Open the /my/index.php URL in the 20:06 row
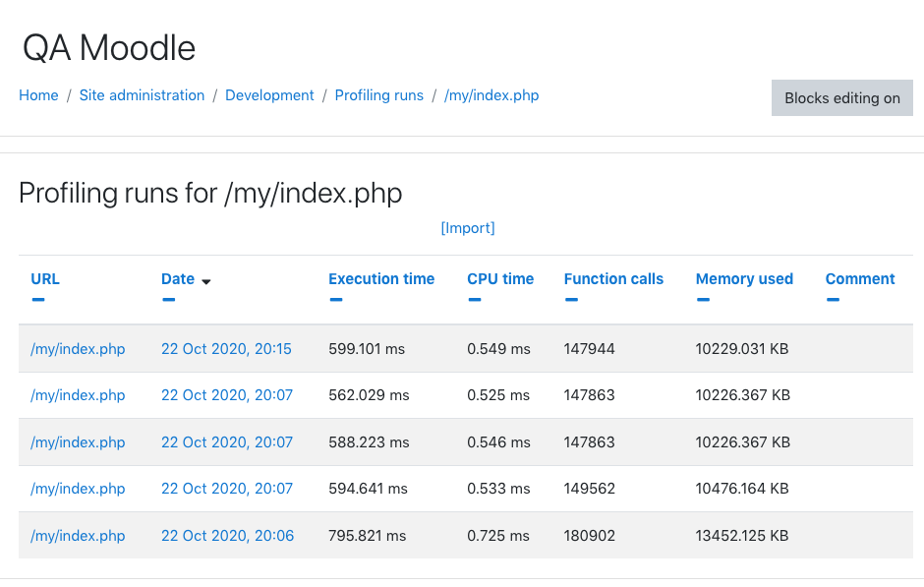This screenshot has height=587, width=924. click(x=78, y=536)
